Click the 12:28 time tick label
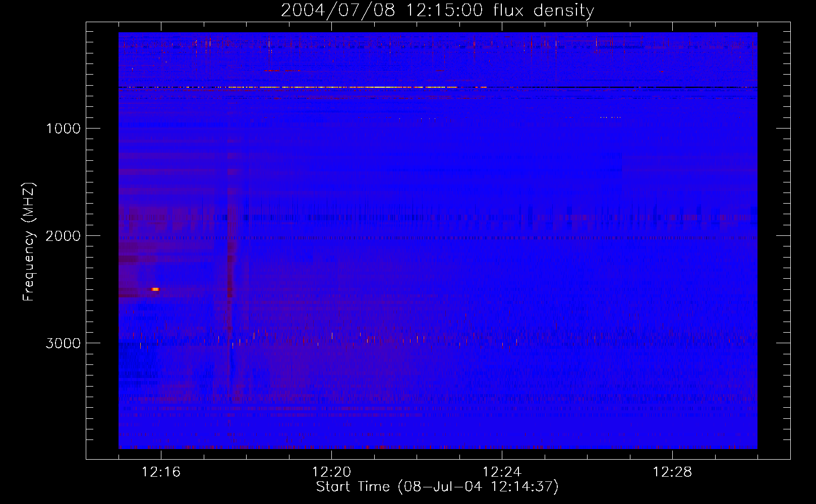816x504 pixels. tap(672, 472)
